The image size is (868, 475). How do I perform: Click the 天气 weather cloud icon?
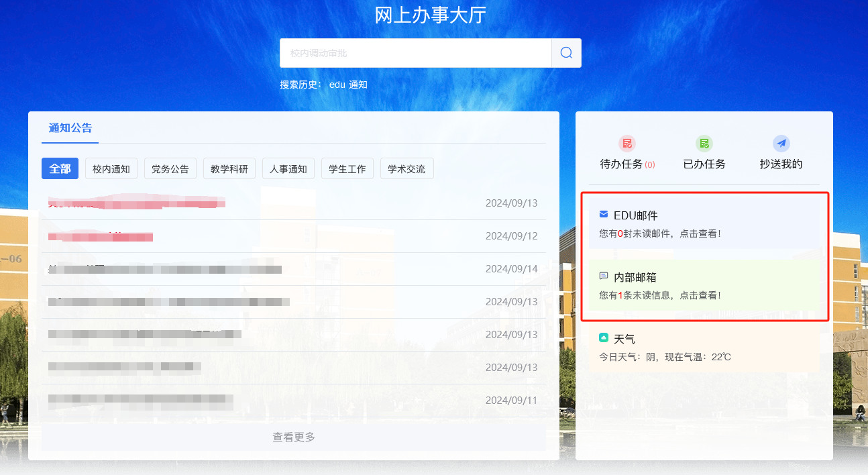604,337
